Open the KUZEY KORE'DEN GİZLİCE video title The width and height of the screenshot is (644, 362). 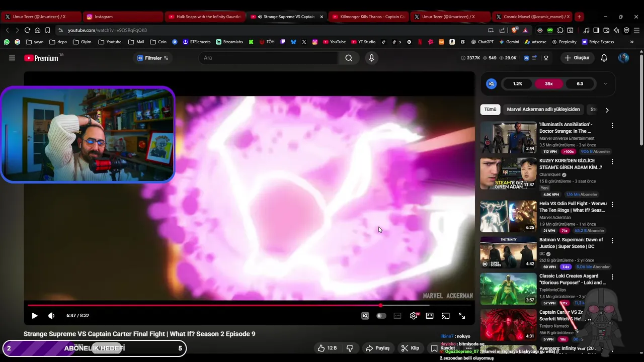pyautogui.click(x=571, y=164)
